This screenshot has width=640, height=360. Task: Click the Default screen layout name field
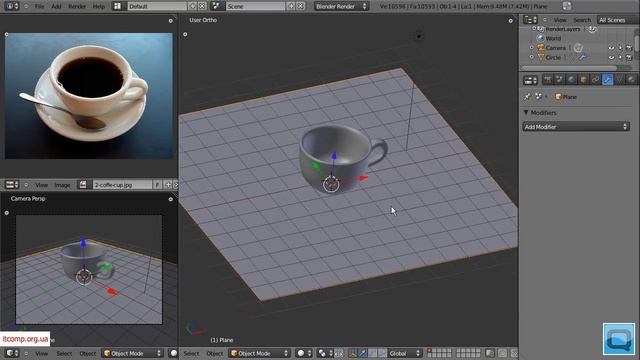[x=157, y=6]
